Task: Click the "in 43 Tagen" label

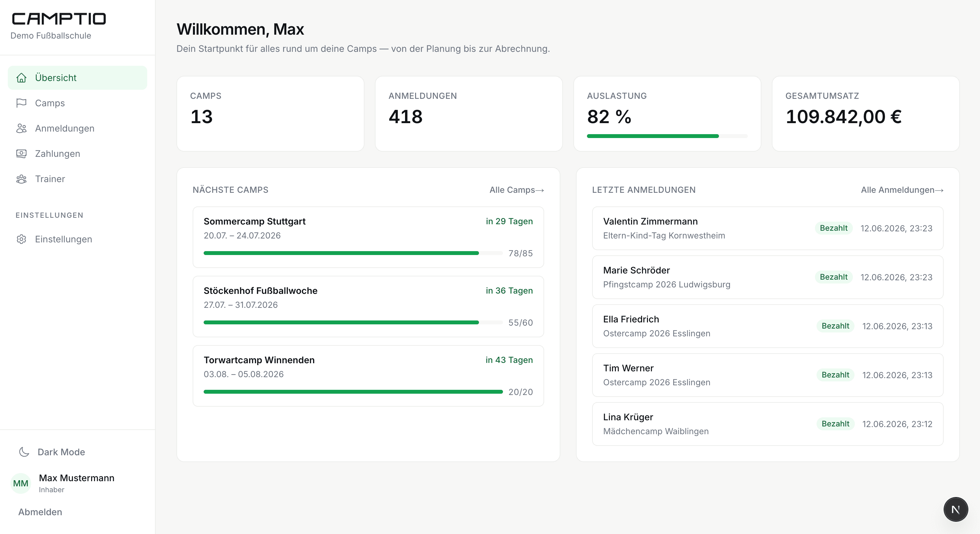Action: (x=509, y=360)
